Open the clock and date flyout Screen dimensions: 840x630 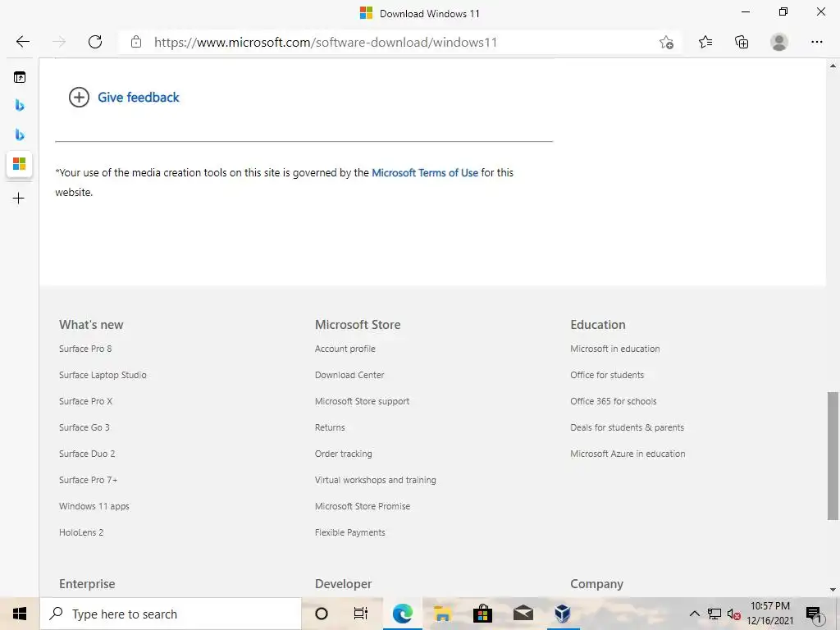tap(769, 614)
